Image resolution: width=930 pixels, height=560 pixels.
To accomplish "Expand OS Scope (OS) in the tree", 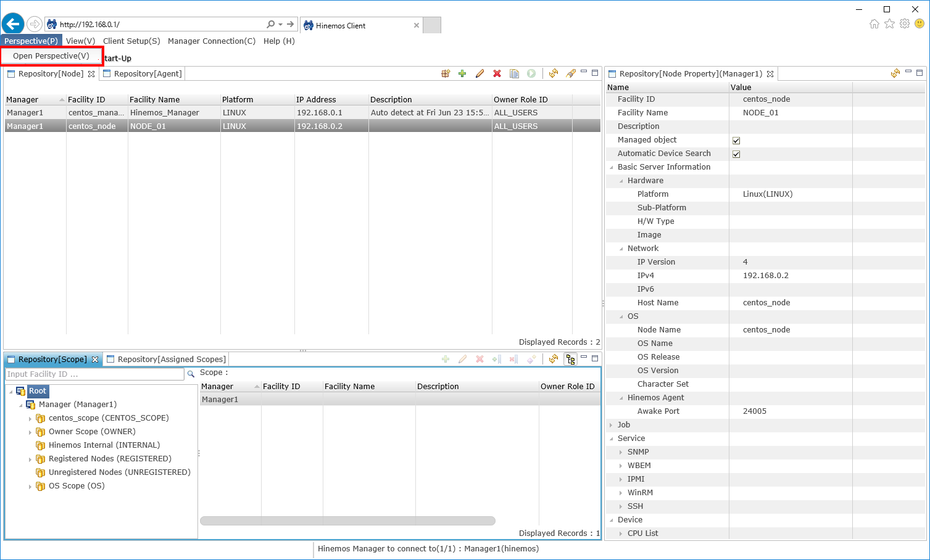I will point(30,487).
